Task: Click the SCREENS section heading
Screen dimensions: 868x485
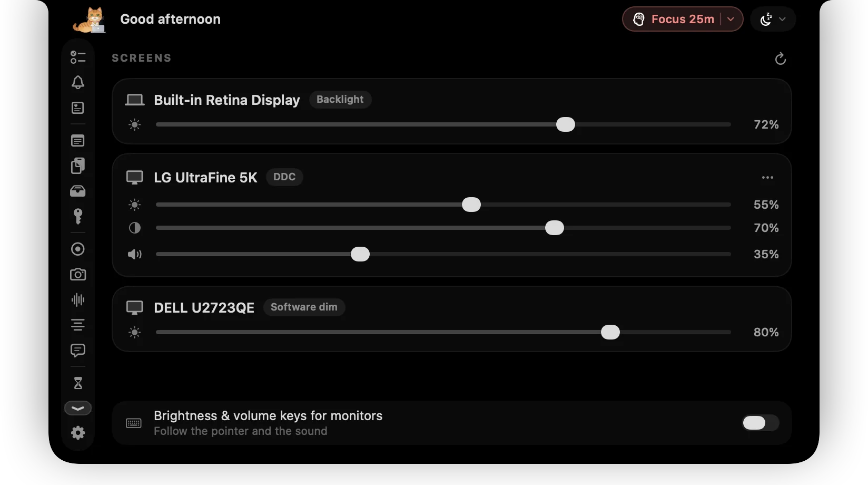Action: (142, 58)
